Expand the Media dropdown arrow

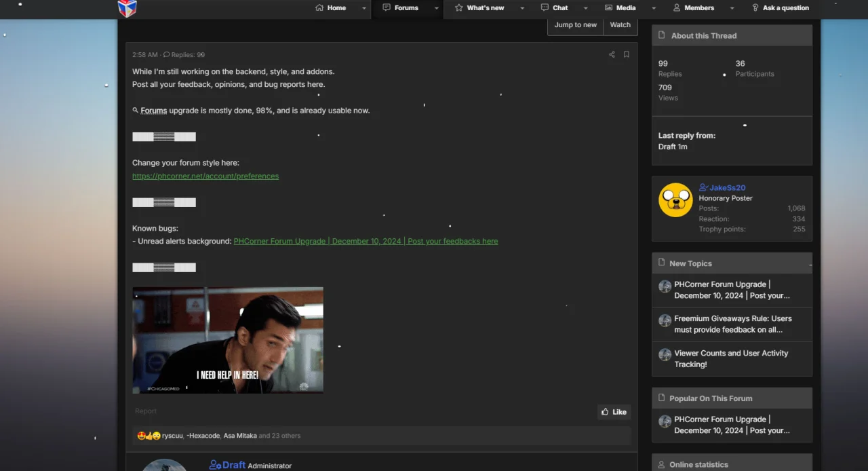[x=654, y=8]
